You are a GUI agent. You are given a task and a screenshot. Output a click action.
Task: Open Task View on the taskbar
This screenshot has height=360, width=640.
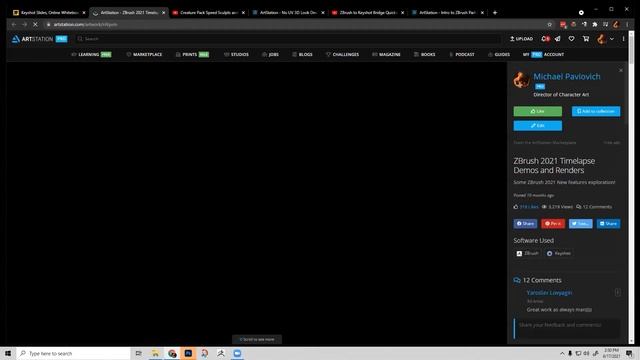pyautogui.click(x=138, y=353)
